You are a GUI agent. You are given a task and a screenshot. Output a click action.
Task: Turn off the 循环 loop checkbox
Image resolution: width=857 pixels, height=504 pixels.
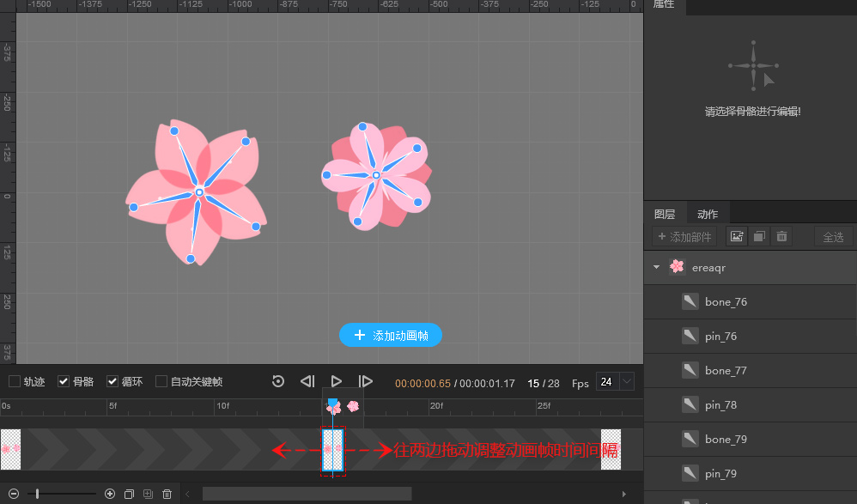pos(112,381)
